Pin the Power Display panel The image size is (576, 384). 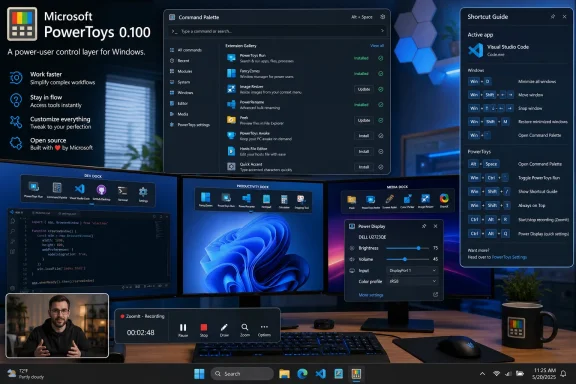click(x=424, y=226)
